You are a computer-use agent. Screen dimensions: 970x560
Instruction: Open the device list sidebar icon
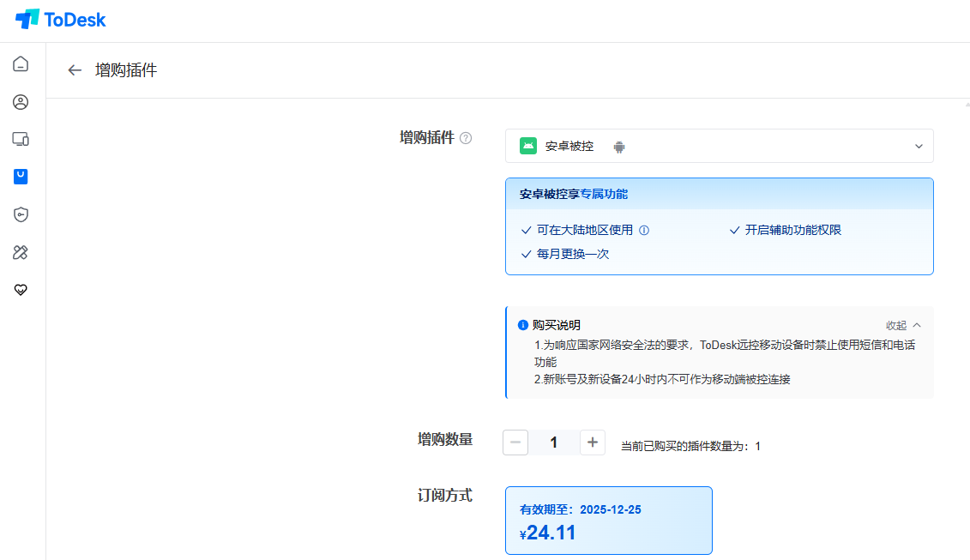[x=21, y=139]
